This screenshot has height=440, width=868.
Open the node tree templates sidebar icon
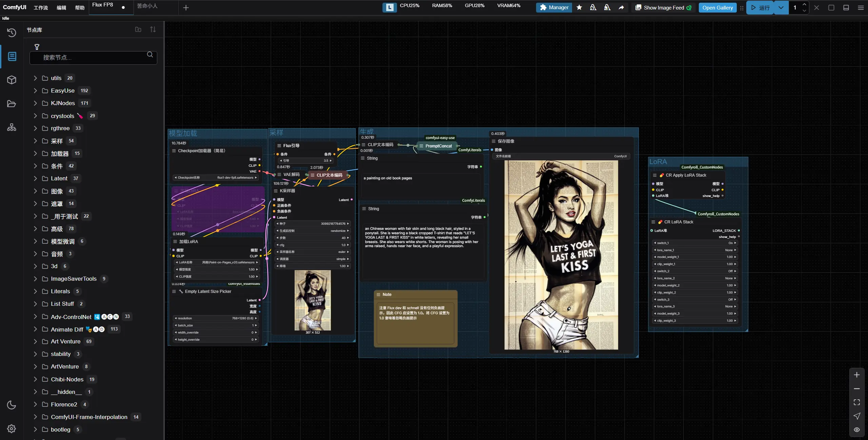point(12,127)
